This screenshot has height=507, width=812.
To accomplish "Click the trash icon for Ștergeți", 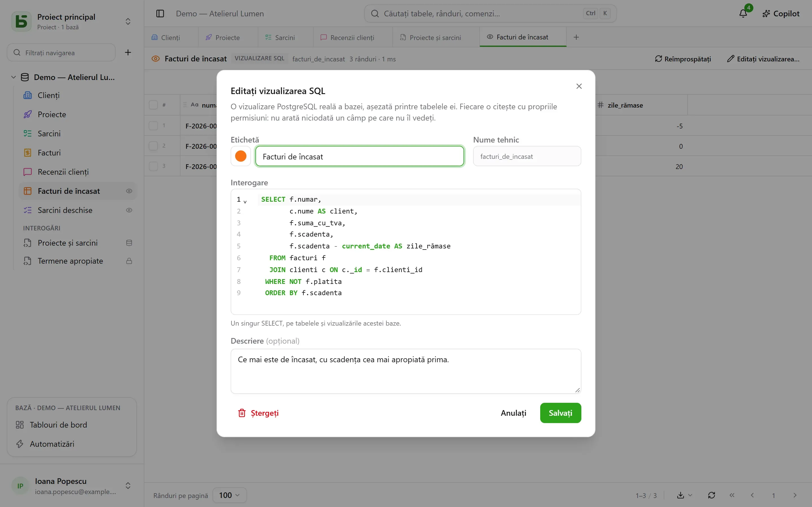I will click(242, 413).
